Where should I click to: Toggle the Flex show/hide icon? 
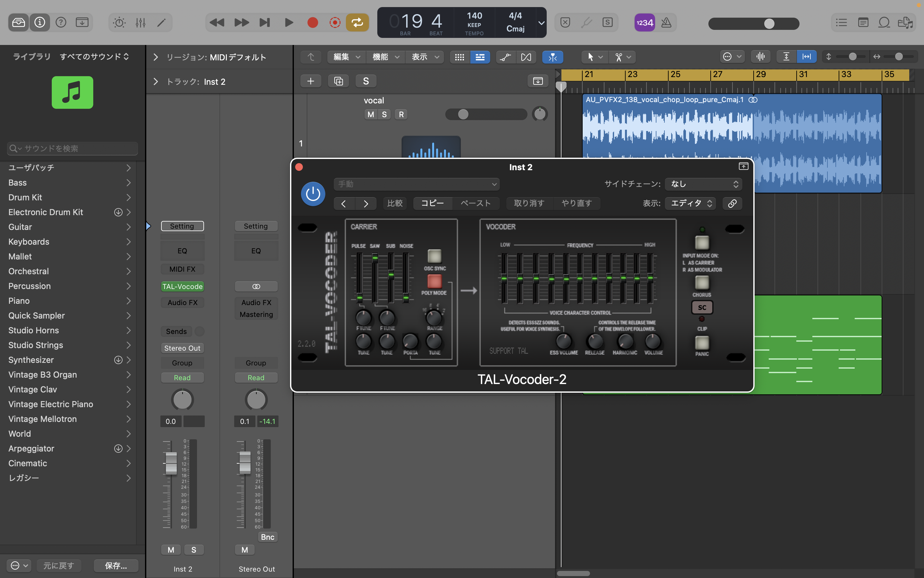526,57
